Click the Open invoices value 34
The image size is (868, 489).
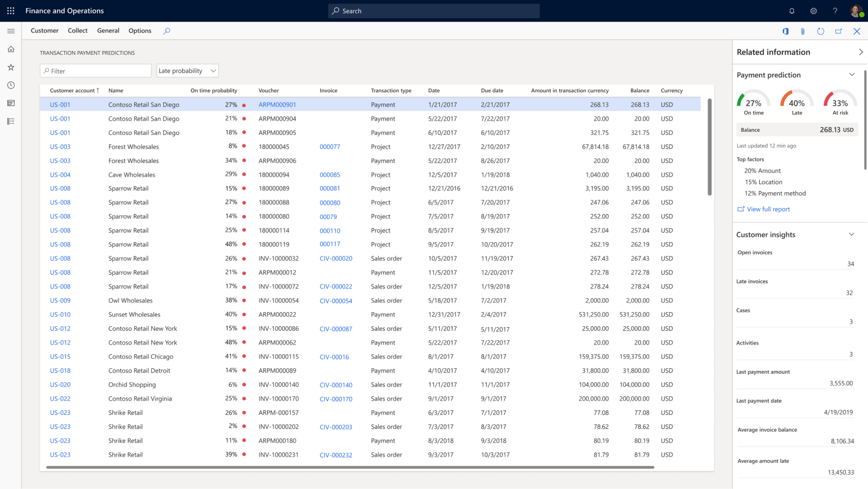[x=850, y=264]
